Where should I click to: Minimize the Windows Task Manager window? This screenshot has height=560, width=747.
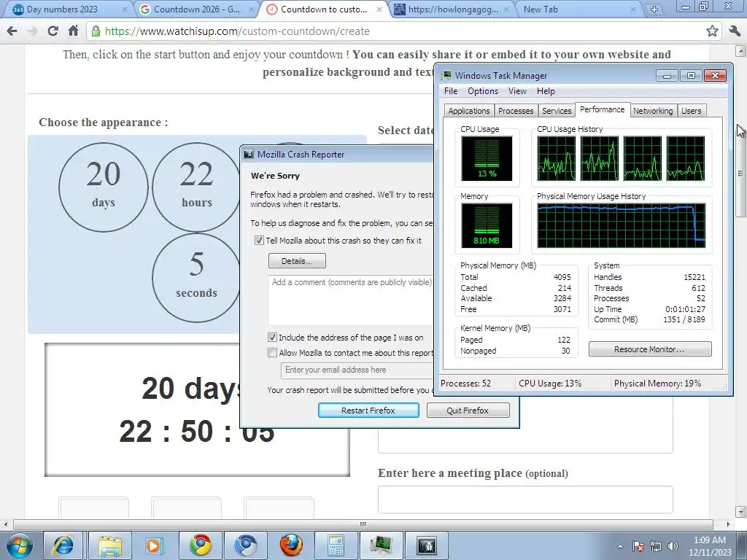pyautogui.click(x=667, y=76)
